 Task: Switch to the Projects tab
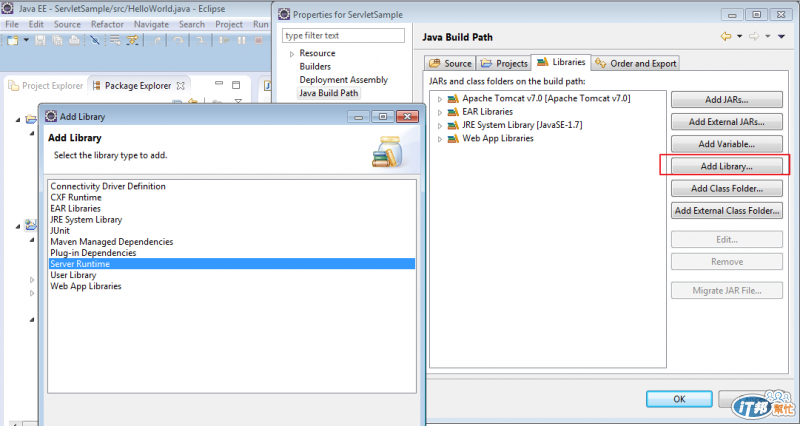coord(504,63)
